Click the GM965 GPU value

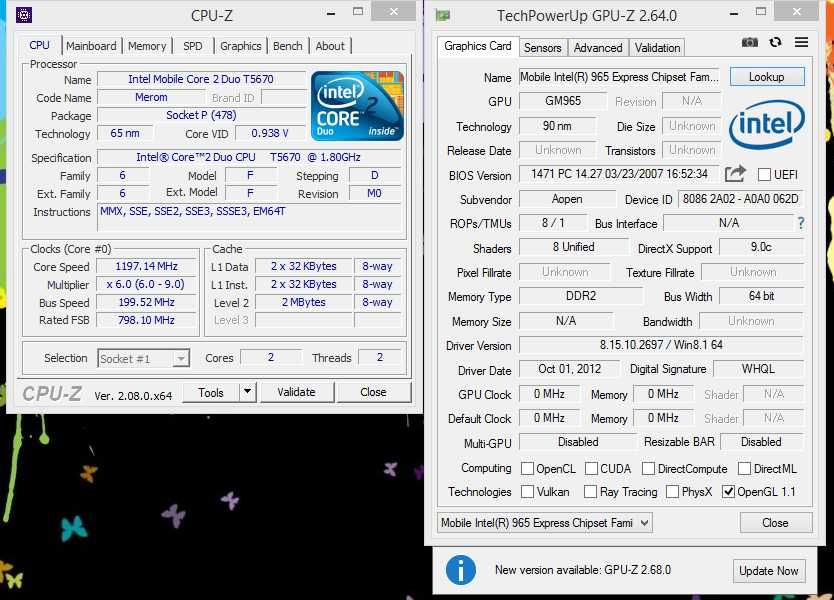tap(563, 101)
